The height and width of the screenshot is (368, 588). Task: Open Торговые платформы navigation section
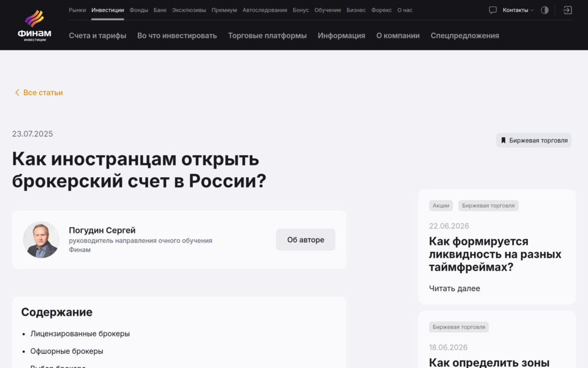(x=268, y=36)
